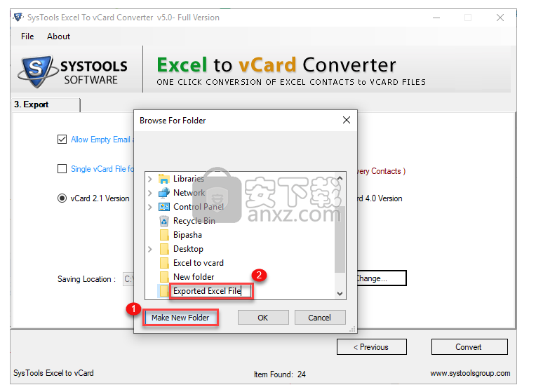This screenshot has height=392, width=536.
Task: Close the SysTools converter window
Action: [500, 18]
